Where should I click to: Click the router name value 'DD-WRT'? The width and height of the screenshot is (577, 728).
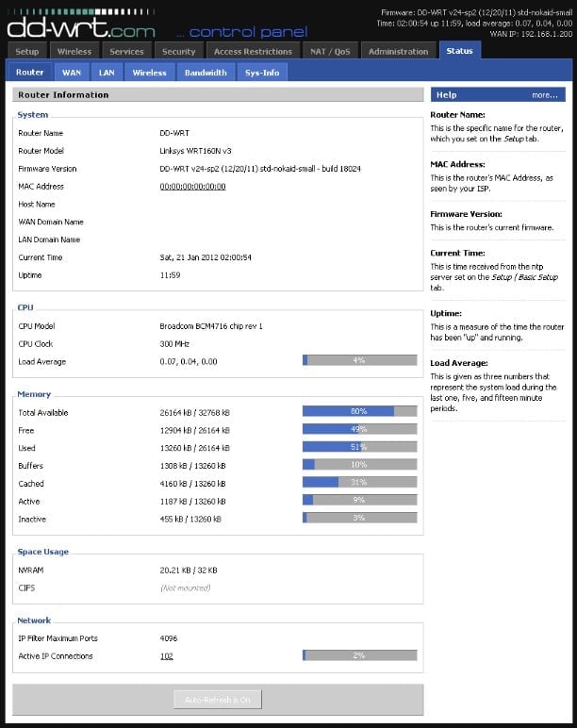[x=174, y=133]
